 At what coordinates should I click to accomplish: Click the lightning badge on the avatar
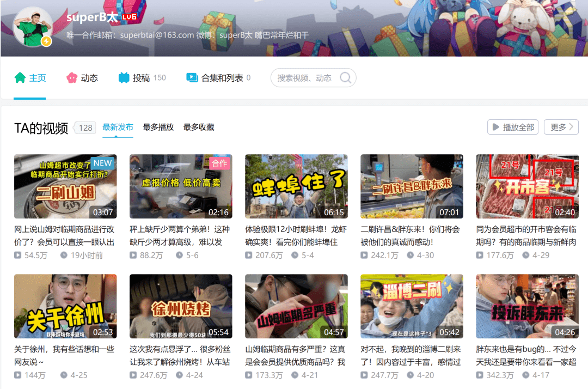[46, 41]
